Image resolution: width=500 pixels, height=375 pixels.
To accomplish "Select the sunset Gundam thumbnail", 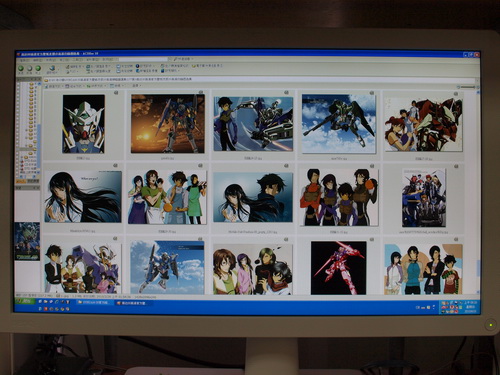I will [168, 123].
